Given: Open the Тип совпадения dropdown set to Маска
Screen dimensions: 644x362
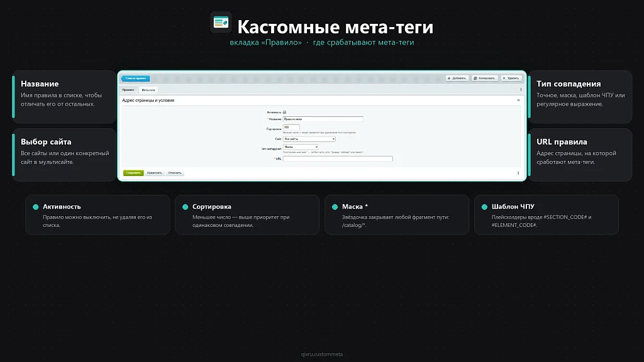Looking at the screenshot, I should 301,147.
